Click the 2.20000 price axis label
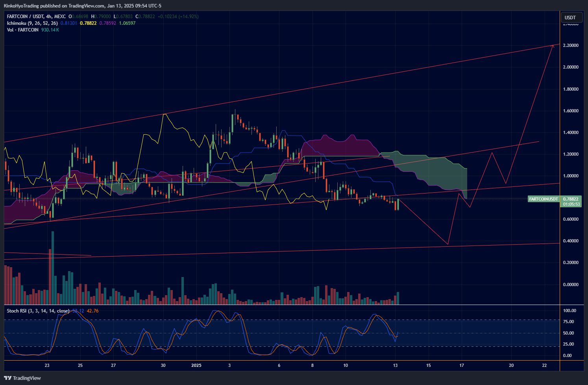The width and height of the screenshot is (588, 385). point(571,45)
